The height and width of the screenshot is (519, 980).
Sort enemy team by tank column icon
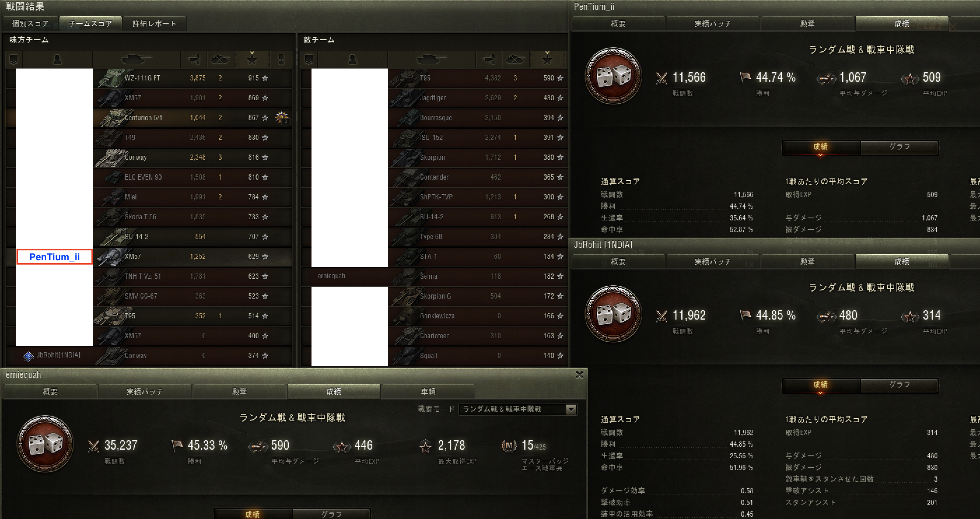[431, 59]
